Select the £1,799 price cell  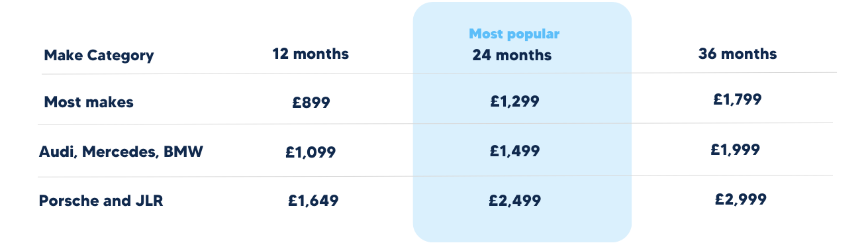738,99
